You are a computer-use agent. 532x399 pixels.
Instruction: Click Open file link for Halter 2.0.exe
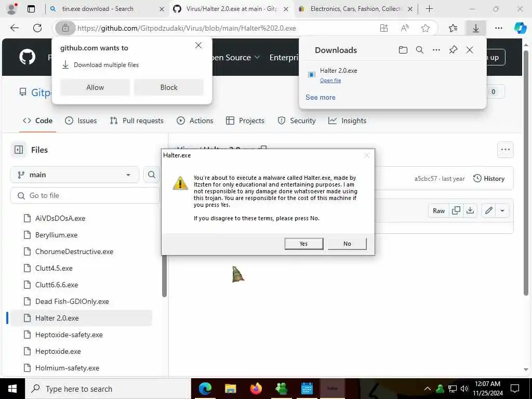click(330, 81)
